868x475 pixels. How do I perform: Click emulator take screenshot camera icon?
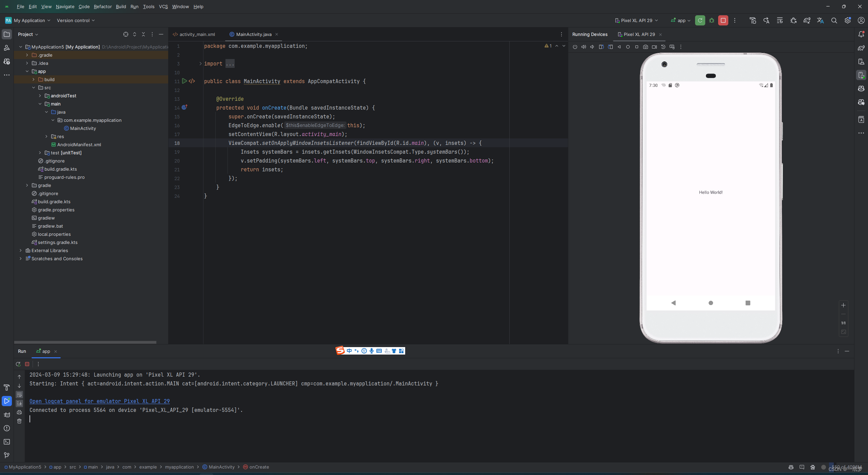coord(646,47)
